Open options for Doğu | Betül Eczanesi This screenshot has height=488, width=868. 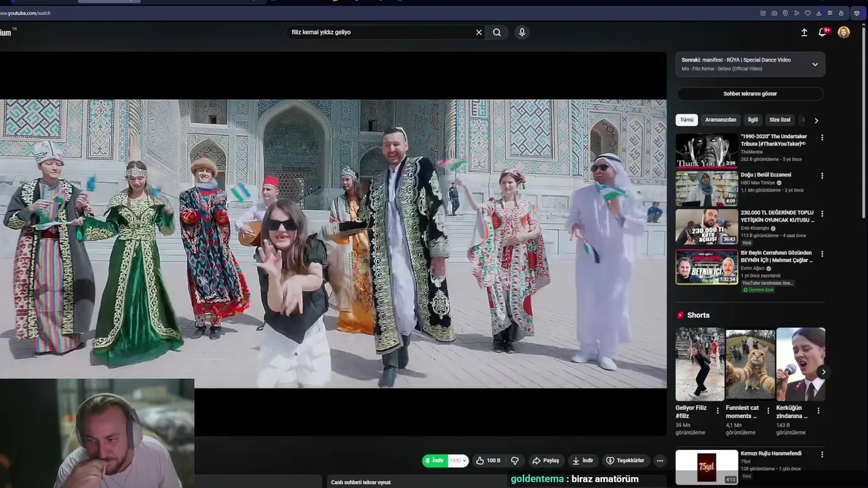[822, 176]
